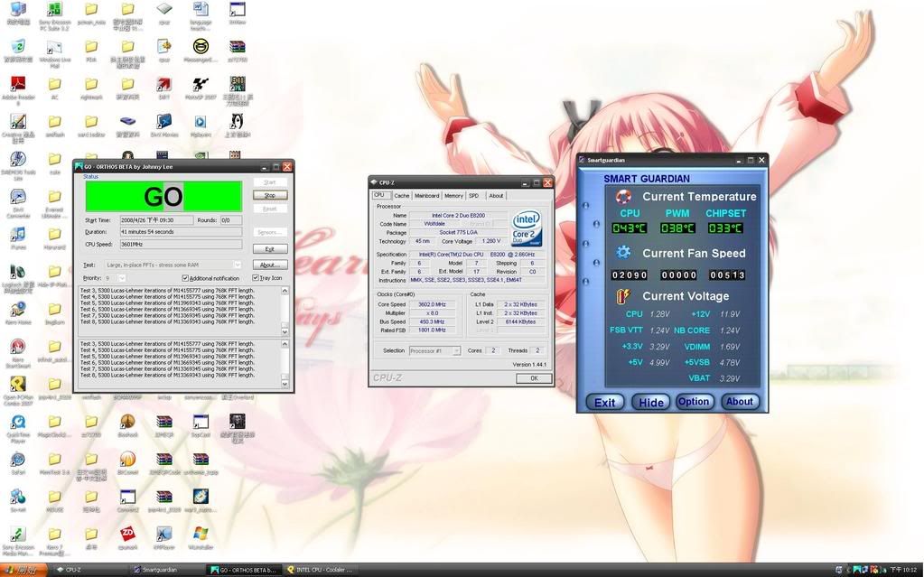924x577 pixels.
Task: Click the lightning icon beside Current Voltage
Action: [x=623, y=296]
